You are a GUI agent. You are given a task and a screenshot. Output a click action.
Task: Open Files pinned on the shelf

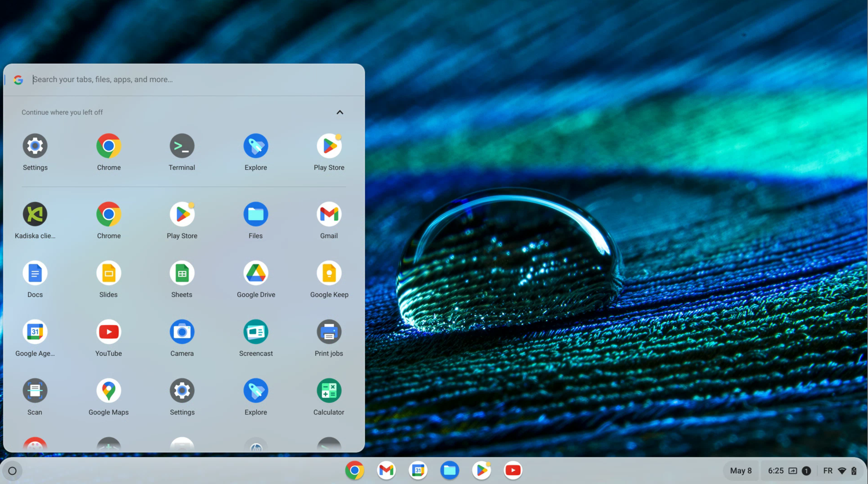point(450,470)
